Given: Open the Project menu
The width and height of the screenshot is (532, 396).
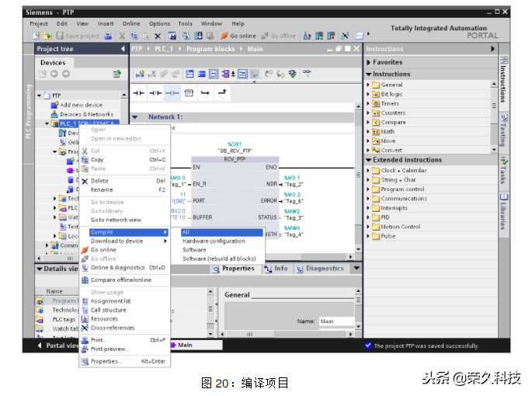Looking at the screenshot, I should 39,23.
